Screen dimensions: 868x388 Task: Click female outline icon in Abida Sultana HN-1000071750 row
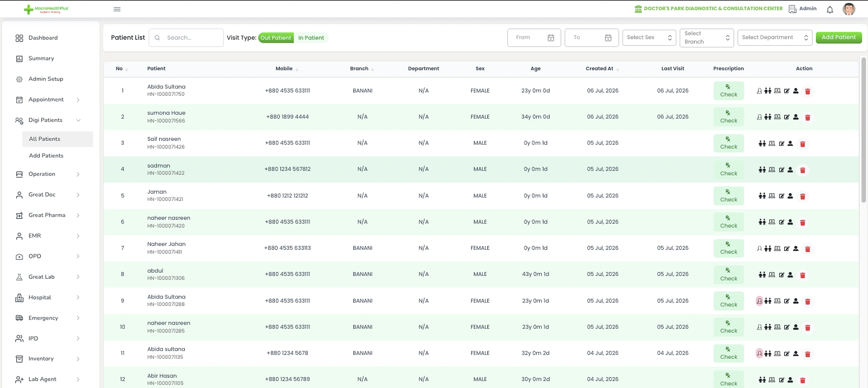click(759, 91)
